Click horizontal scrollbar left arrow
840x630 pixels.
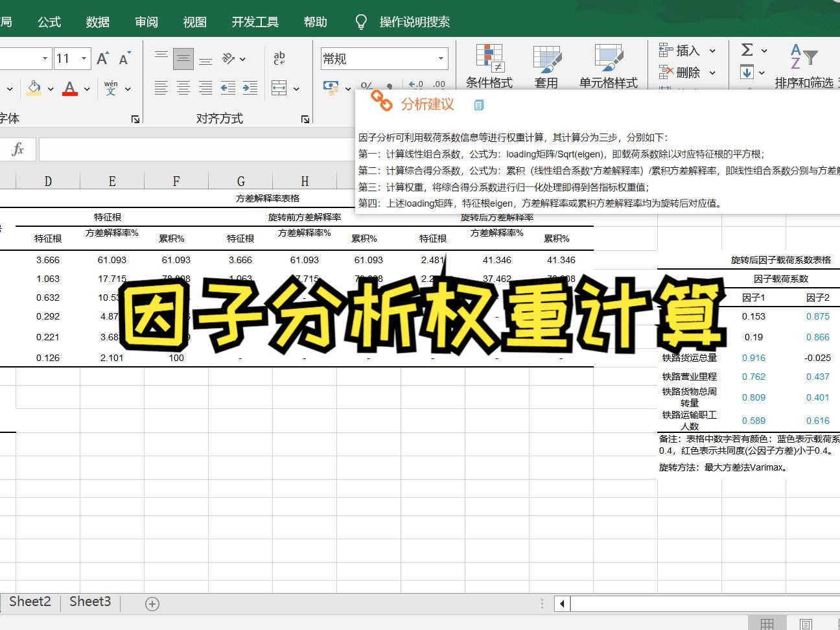pyautogui.click(x=562, y=603)
